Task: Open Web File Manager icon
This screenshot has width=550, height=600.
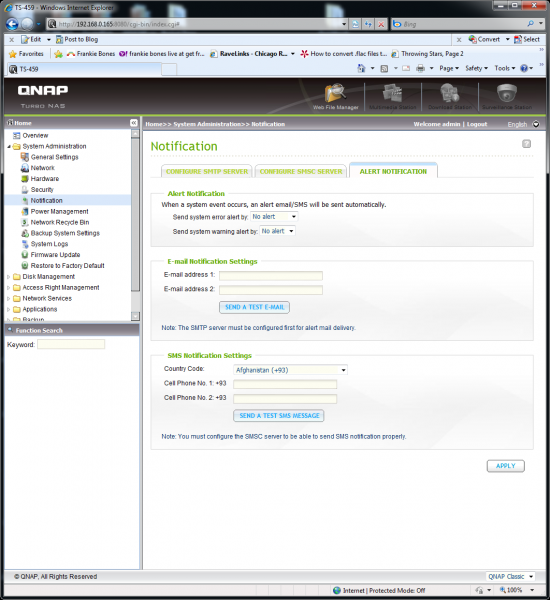Action: [336, 96]
